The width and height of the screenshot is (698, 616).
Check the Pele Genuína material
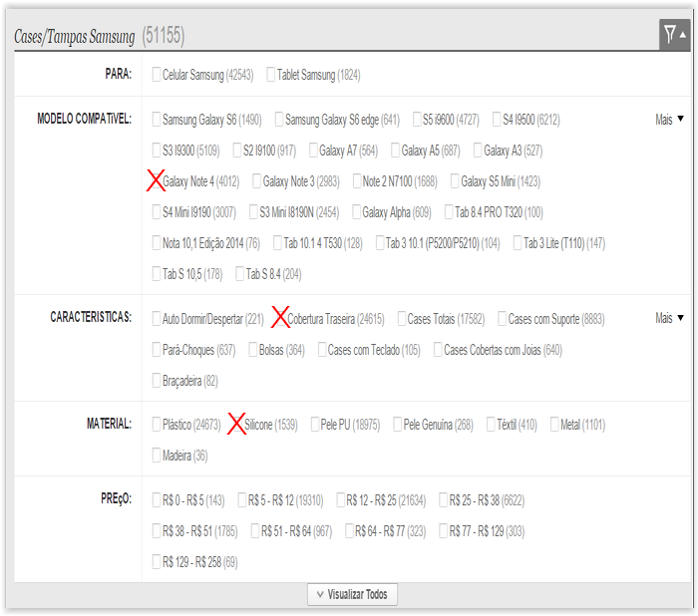398,425
